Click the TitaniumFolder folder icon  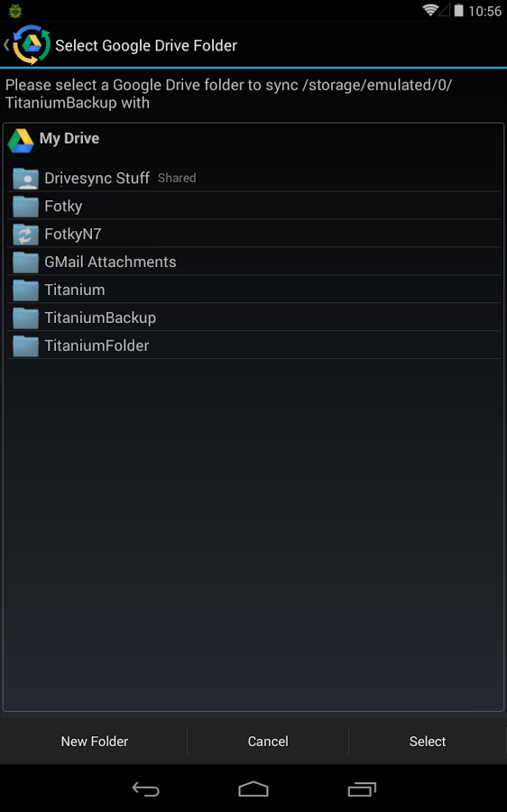tap(25, 346)
